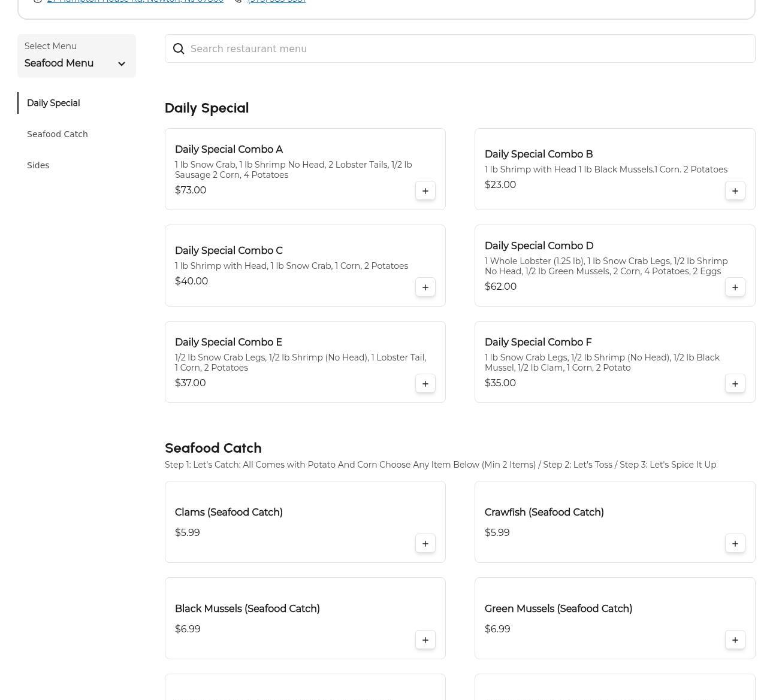Add Daily Special Combo C to cart
Screen dimensions: 773x700
[x=425, y=287]
